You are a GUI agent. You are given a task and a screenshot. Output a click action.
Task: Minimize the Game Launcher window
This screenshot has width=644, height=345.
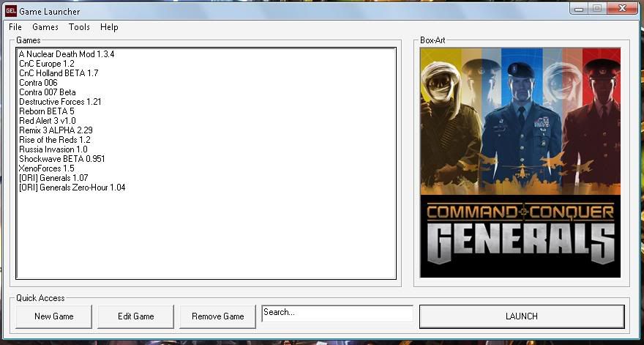[x=578, y=9]
